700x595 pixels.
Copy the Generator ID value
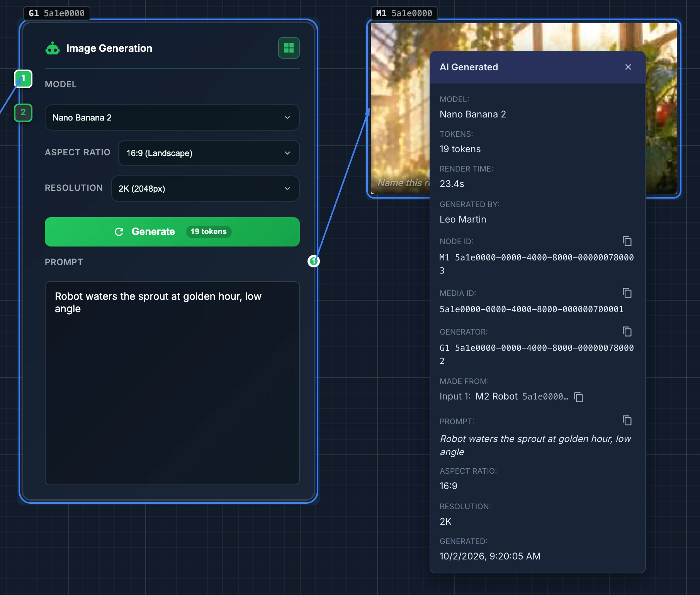pyautogui.click(x=627, y=331)
